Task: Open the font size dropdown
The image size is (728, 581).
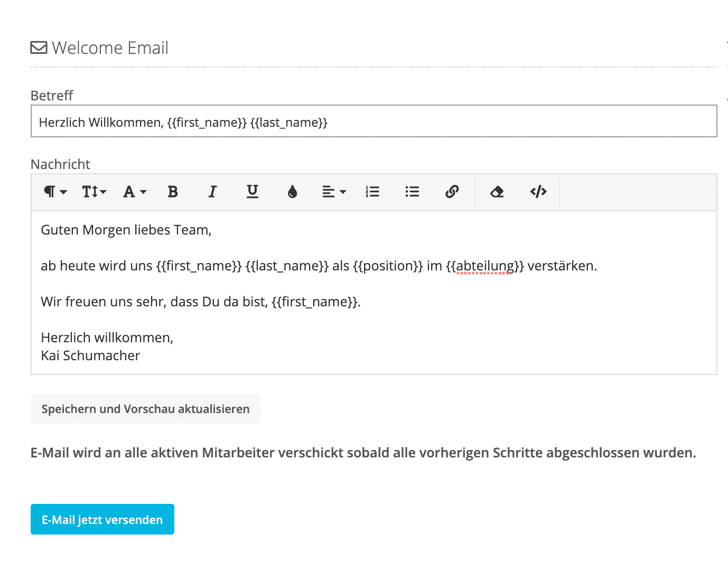Action: click(x=94, y=192)
